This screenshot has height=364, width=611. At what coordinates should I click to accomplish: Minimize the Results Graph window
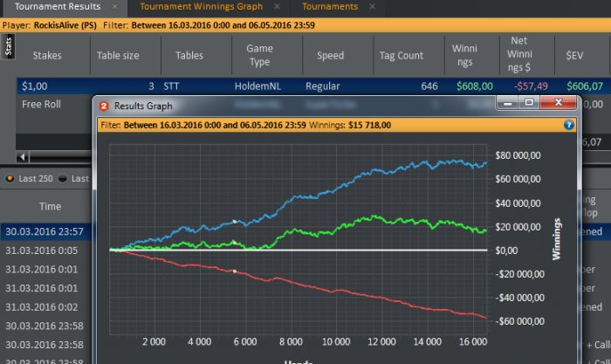pos(508,103)
